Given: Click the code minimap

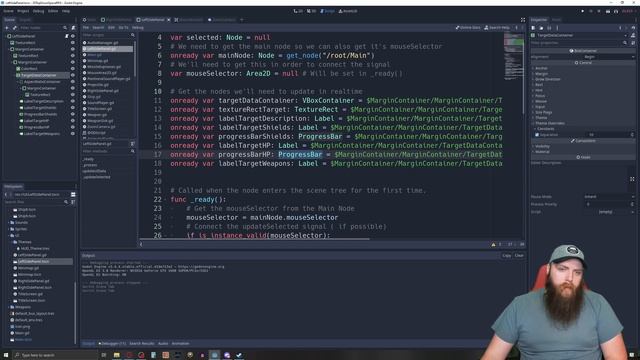Looking at the screenshot, I should coord(513,57).
